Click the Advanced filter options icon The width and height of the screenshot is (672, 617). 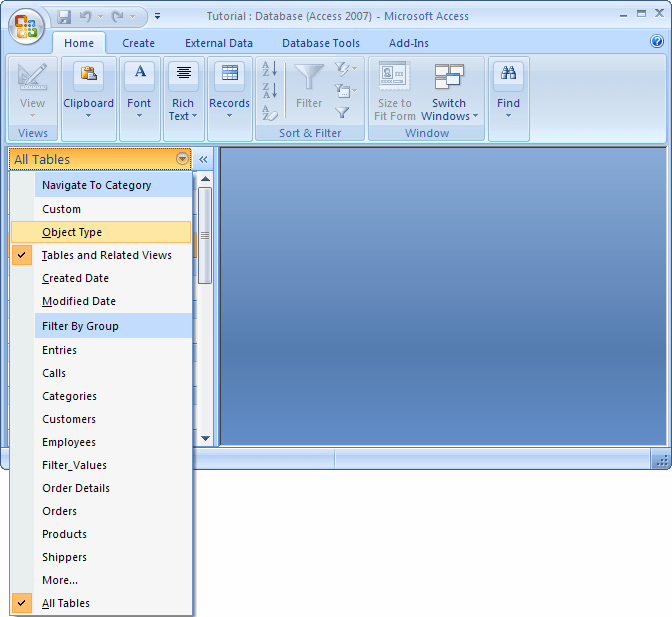click(345, 90)
